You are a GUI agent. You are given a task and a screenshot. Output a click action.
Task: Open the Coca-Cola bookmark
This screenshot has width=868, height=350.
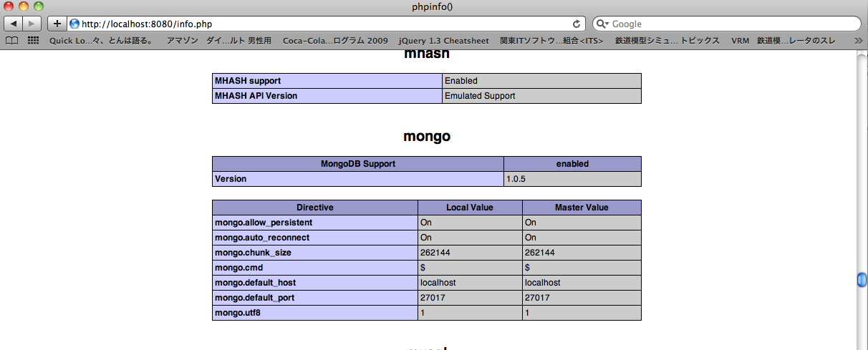point(335,41)
